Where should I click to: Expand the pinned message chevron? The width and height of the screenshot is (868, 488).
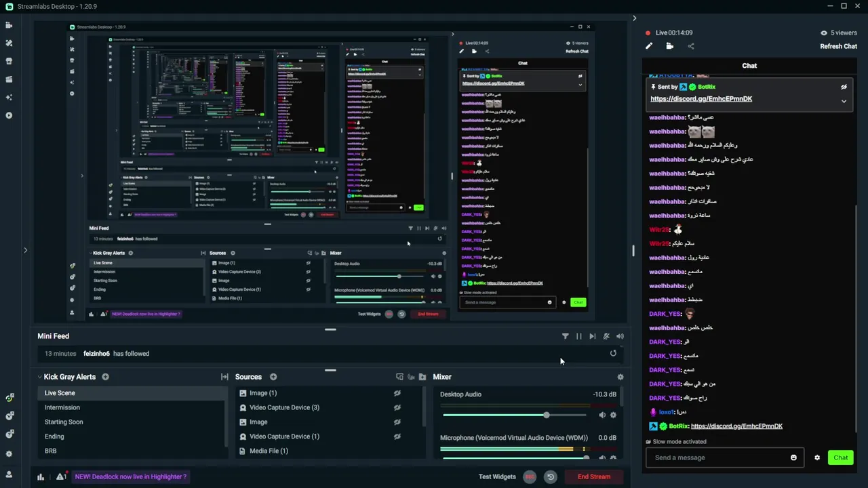pyautogui.click(x=844, y=101)
